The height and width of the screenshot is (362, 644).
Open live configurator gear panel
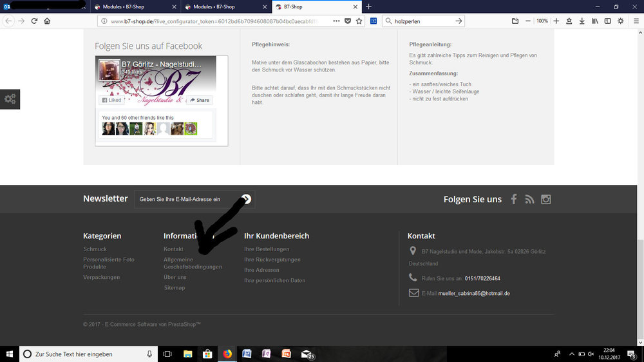tap(10, 99)
